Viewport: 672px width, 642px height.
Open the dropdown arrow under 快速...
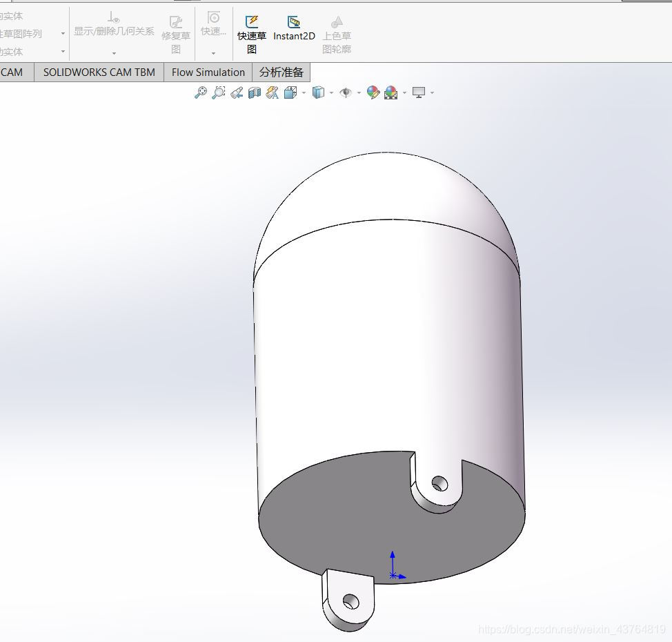click(213, 53)
